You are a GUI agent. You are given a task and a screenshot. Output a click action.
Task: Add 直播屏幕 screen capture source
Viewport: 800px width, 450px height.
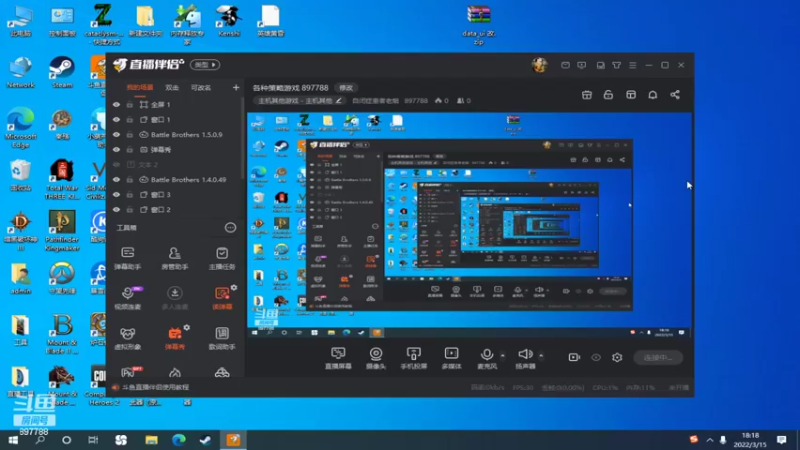coord(338,358)
